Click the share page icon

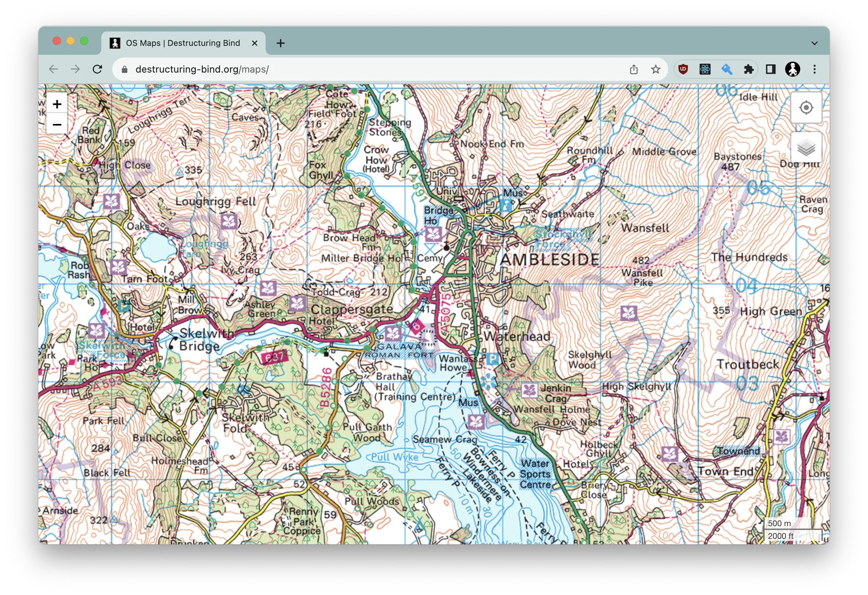634,69
